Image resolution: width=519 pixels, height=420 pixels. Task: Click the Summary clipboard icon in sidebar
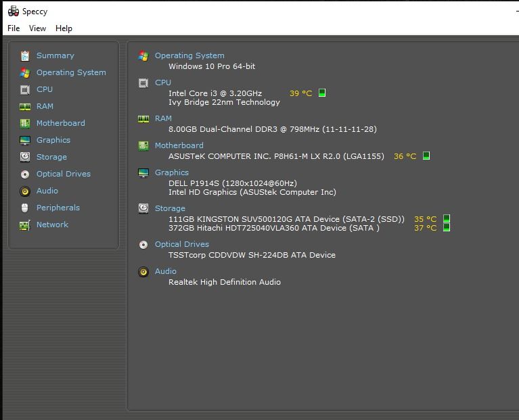tap(25, 56)
